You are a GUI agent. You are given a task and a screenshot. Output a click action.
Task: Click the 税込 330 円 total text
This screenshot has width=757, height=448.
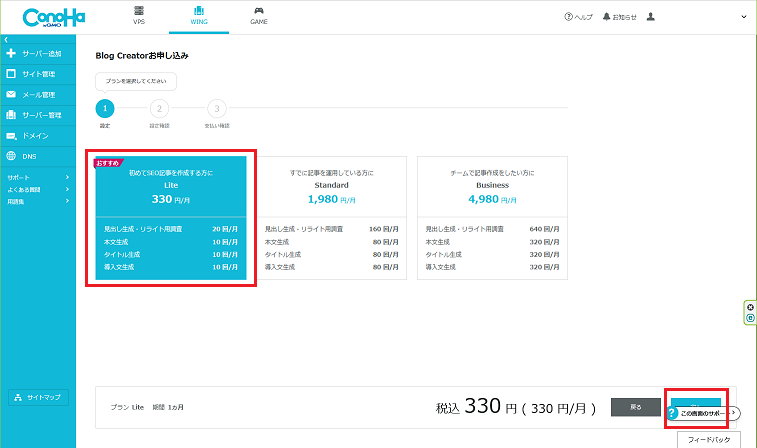tap(516, 407)
